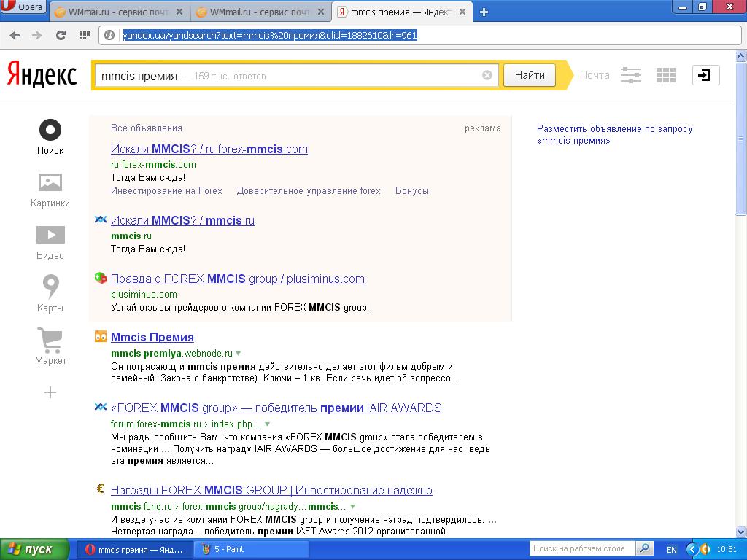Close the mmcis премия tab

click(462, 12)
